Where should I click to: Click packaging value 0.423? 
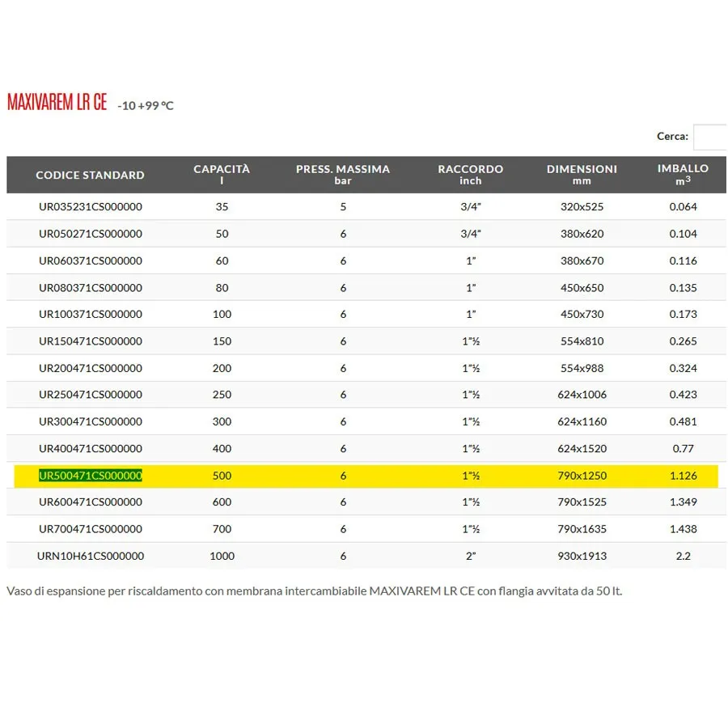683,394
